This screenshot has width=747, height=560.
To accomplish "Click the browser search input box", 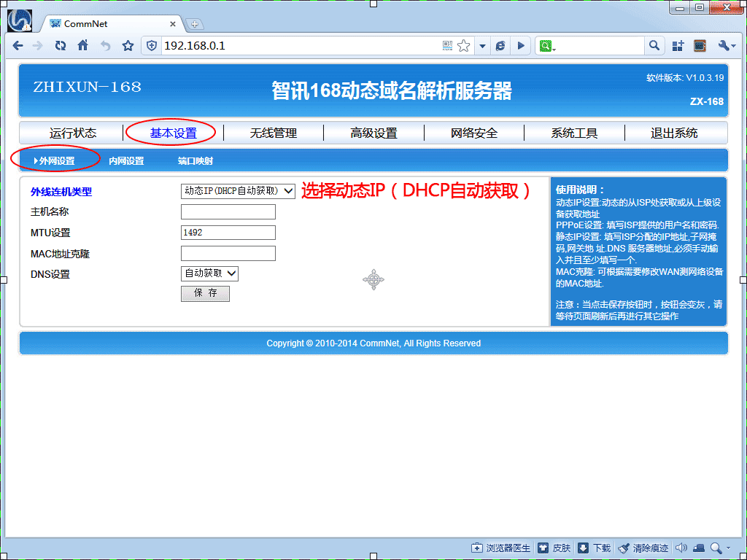I will (x=600, y=46).
